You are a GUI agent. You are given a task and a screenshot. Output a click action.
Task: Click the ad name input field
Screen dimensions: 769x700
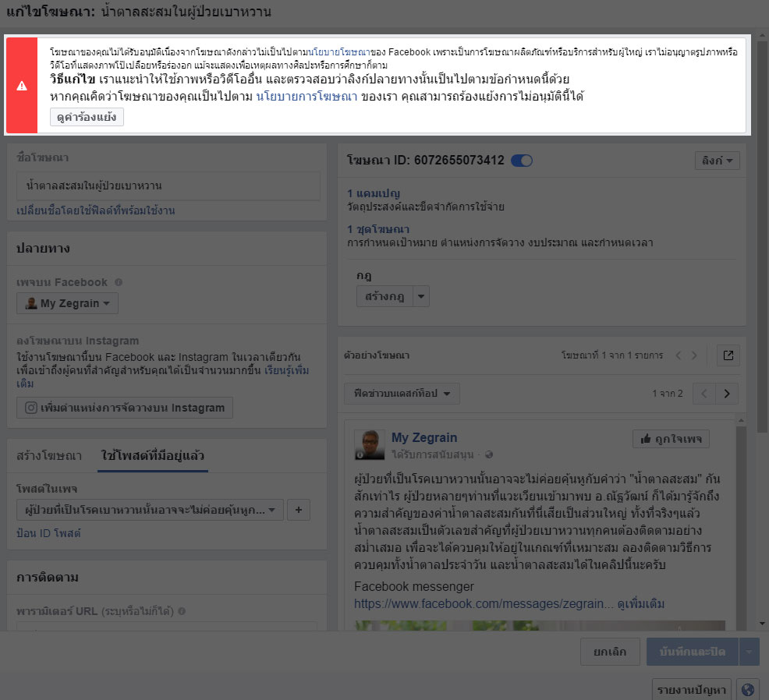point(168,186)
